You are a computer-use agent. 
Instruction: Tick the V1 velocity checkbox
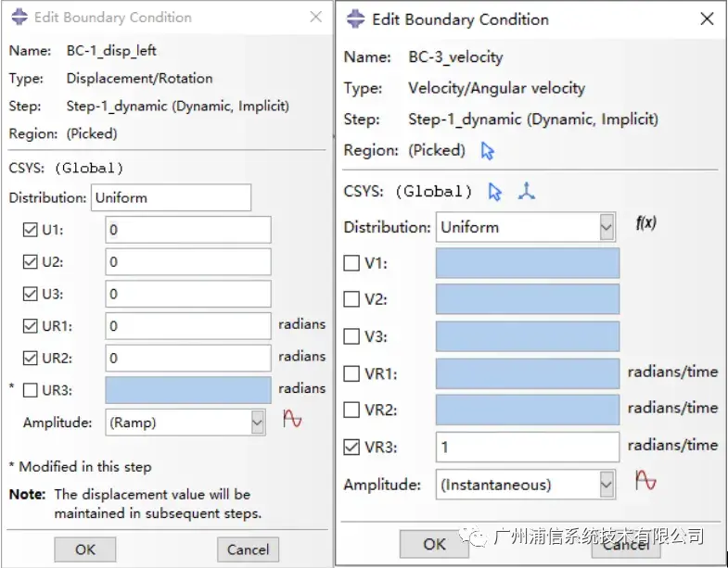pyautogui.click(x=351, y=263)
